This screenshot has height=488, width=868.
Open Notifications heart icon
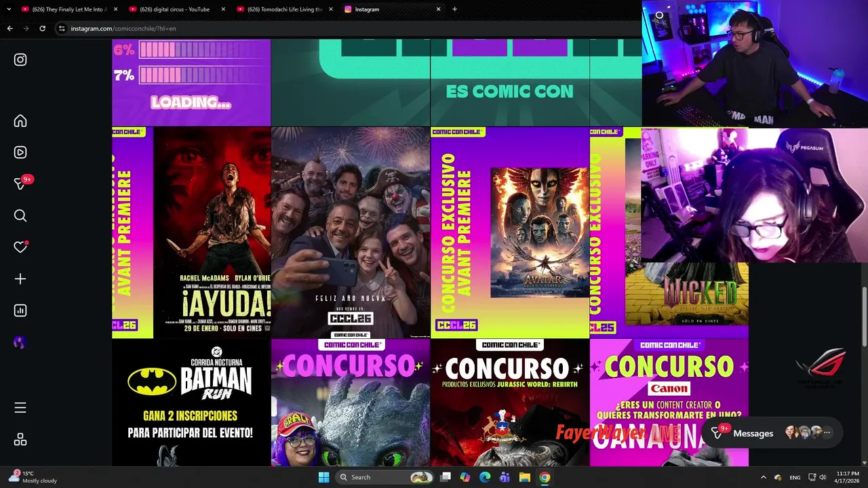(x=20, y=247)
